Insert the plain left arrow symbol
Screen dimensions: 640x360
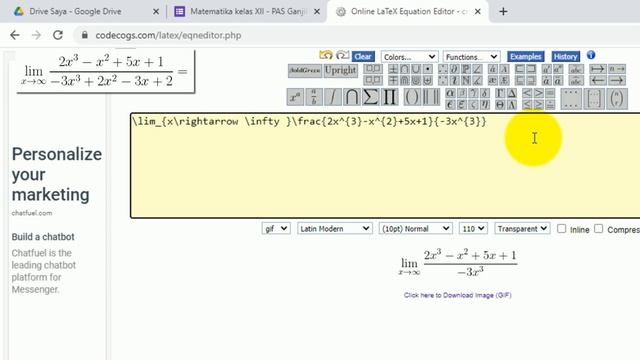pyautogui.click(x=598, y=80)
